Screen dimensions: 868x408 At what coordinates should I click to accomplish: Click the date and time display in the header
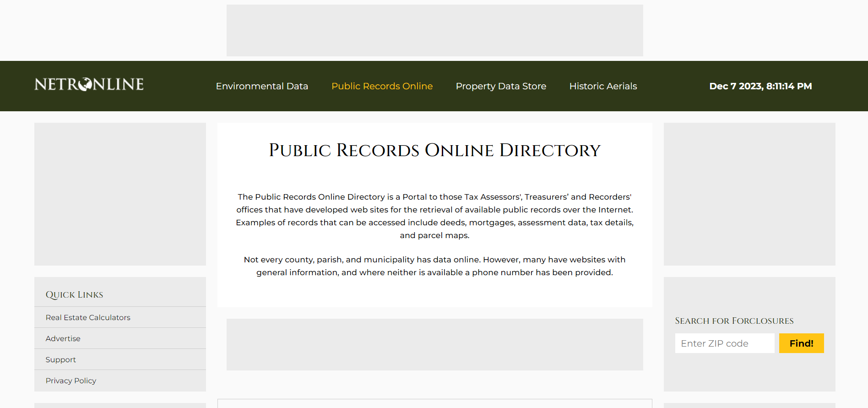(x=760, y=86)
